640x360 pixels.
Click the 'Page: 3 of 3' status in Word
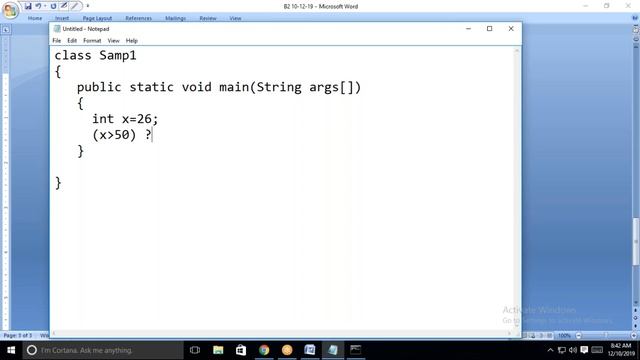coord(17,336)
